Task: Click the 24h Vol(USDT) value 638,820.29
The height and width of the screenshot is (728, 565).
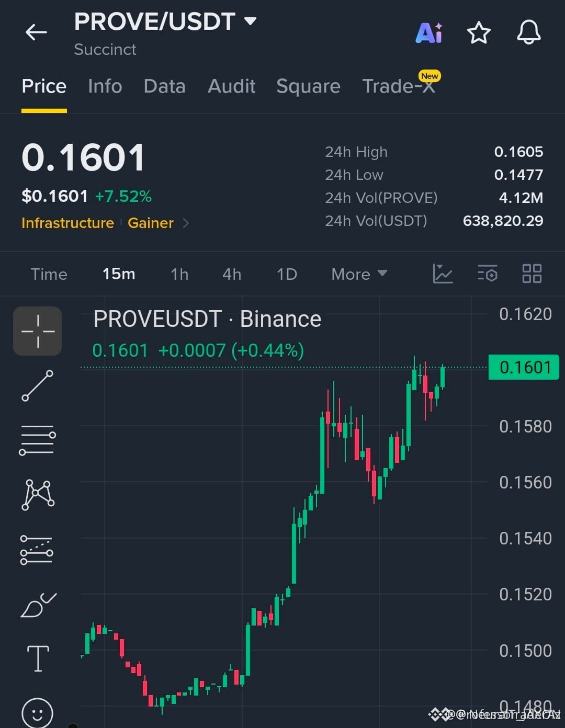Action: point(503,221)
